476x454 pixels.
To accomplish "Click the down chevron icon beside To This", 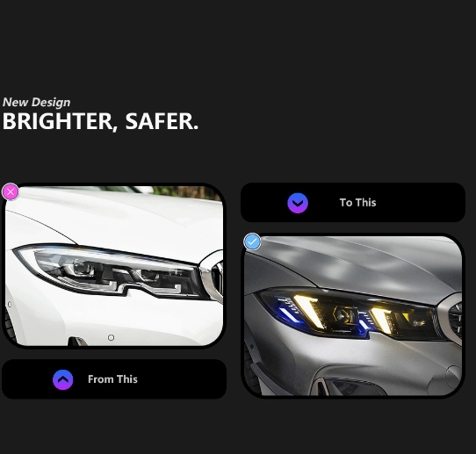I will 298,203.
